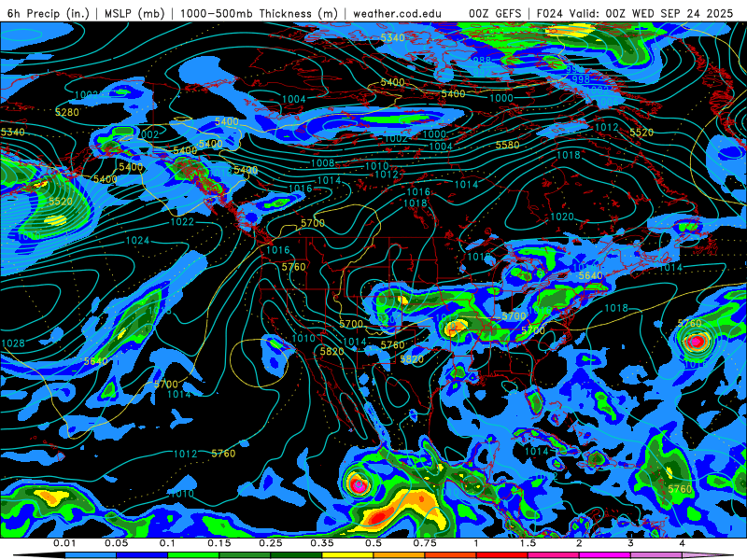Click the 1022 isobar label
This screenshot has height=560, width=747.
182,222
